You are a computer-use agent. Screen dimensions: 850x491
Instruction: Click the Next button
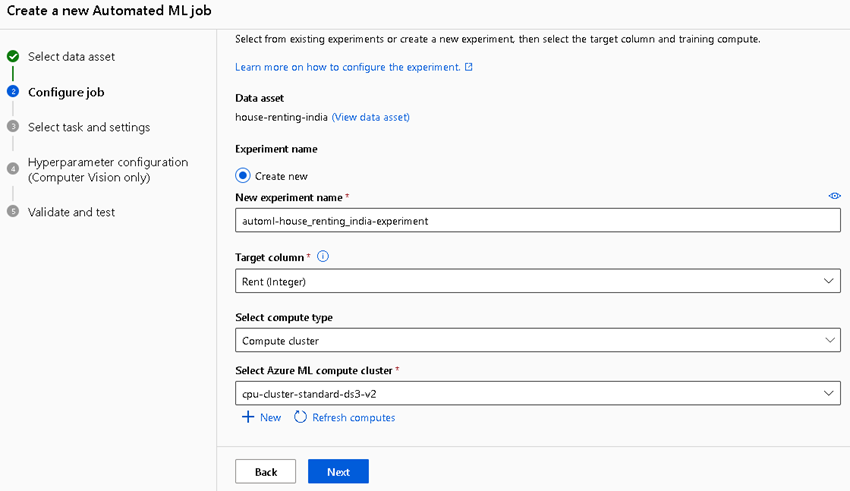pyautogui.click(x=338, y=471)
